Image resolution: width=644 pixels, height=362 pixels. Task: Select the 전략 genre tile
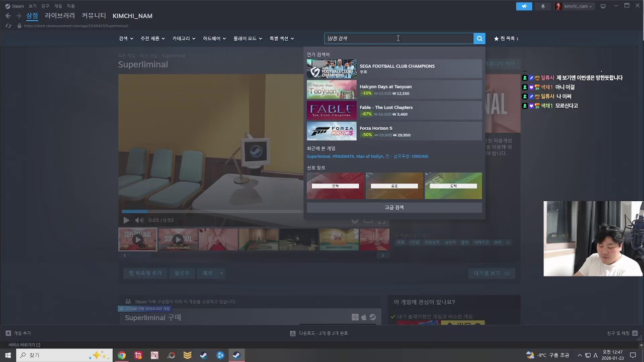point(335,186)
